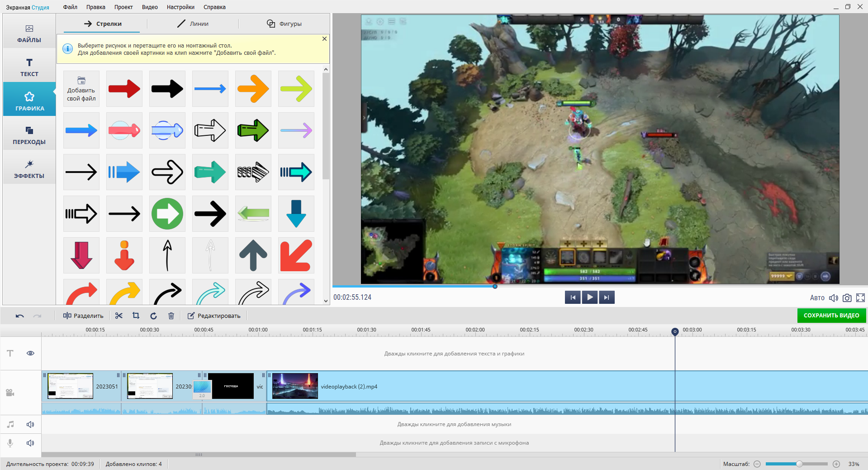Image resolution: width=868 pixels, height=470 pixels.
Task: Select the red block arrow graphic
Action: [124, 89]
